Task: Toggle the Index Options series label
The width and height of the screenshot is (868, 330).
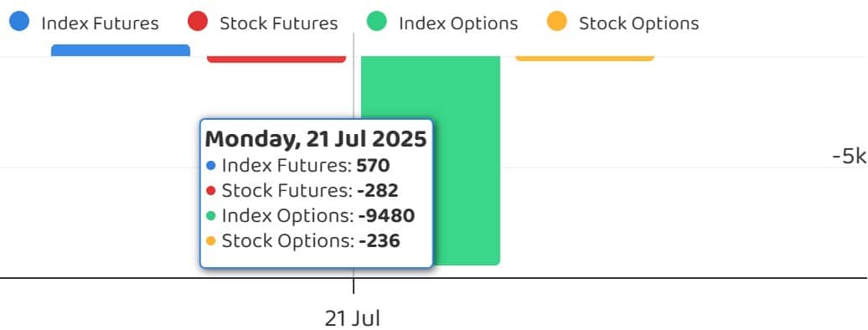Action: (458, 23)
